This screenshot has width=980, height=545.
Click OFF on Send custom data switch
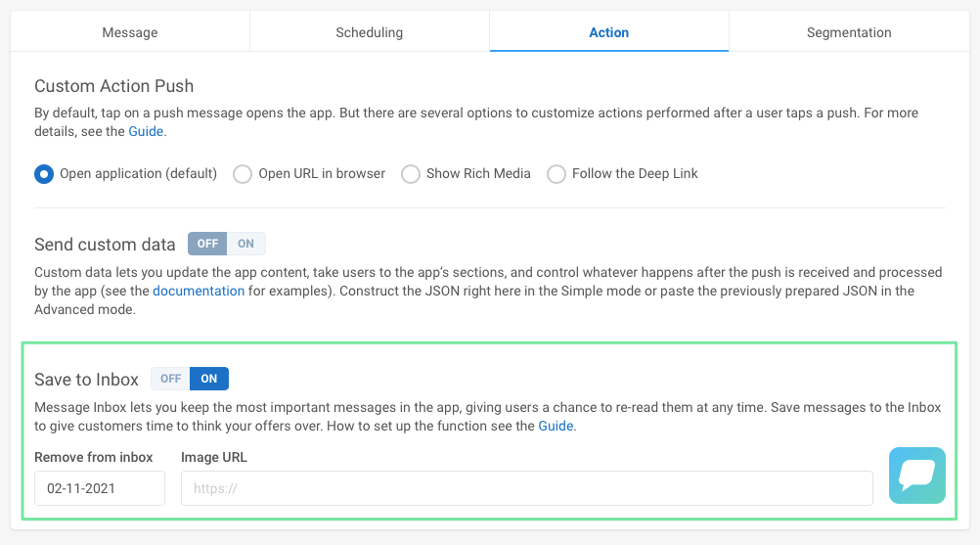207,244
